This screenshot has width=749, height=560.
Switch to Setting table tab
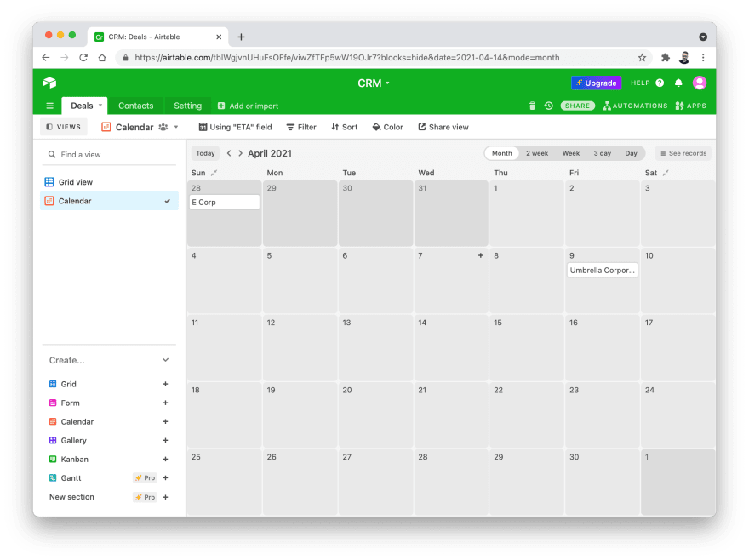coord(188,106)
